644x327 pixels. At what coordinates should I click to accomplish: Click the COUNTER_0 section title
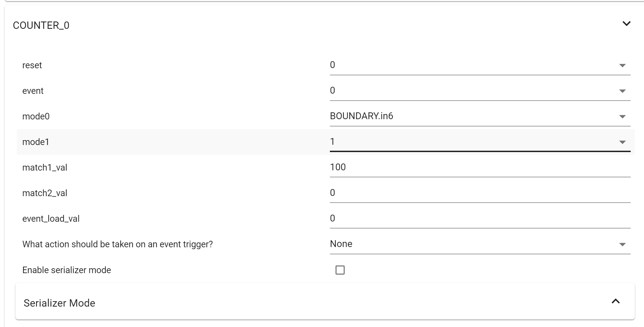tap(41, 25)
